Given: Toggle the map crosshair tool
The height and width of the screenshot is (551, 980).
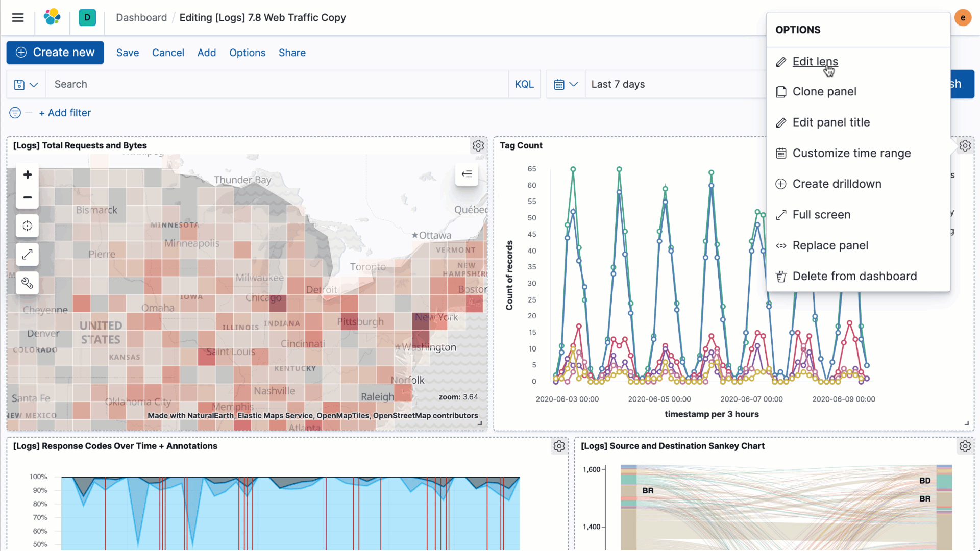Looking at the screenshot, I should (28, 227).
